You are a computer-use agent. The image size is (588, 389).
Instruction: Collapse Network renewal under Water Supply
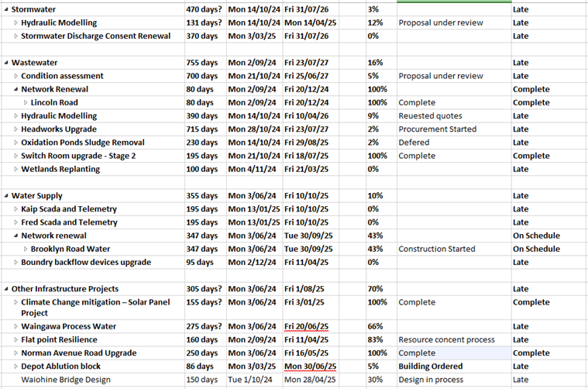[15, 236]
